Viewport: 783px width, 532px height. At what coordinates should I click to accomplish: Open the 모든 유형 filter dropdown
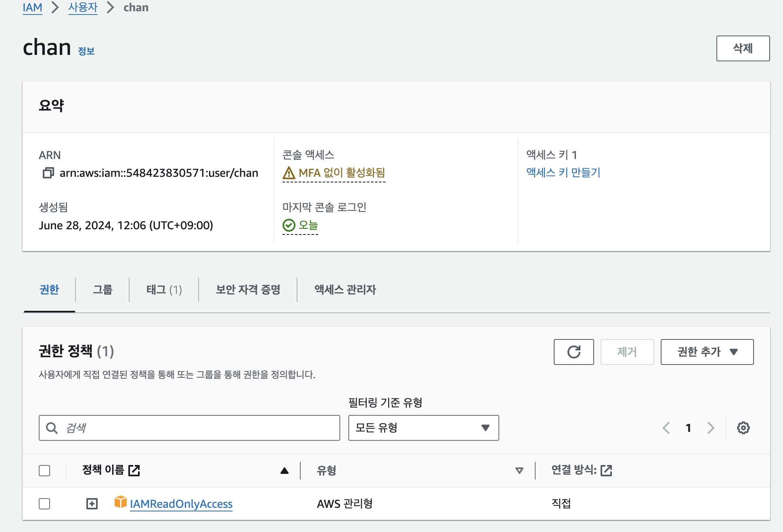[x=423, y=428]
